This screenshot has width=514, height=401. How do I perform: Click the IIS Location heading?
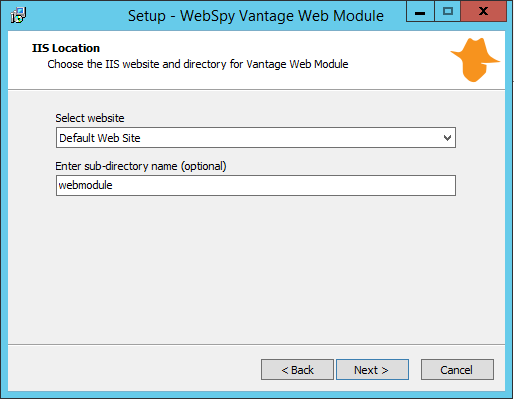(x=66, y=48)
